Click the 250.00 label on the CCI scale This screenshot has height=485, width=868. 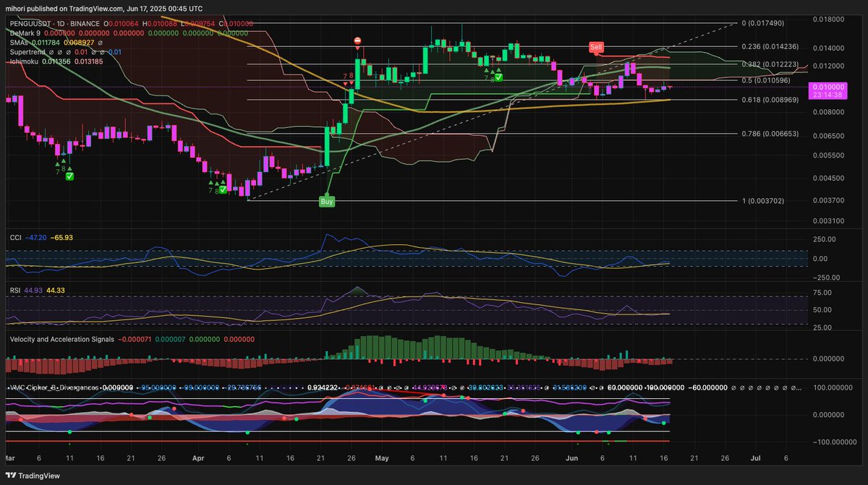pos(825,239)
